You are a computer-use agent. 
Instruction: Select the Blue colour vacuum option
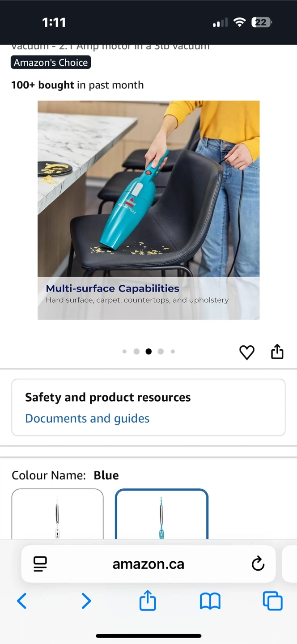pyautogui.click(x=162, y=514)
